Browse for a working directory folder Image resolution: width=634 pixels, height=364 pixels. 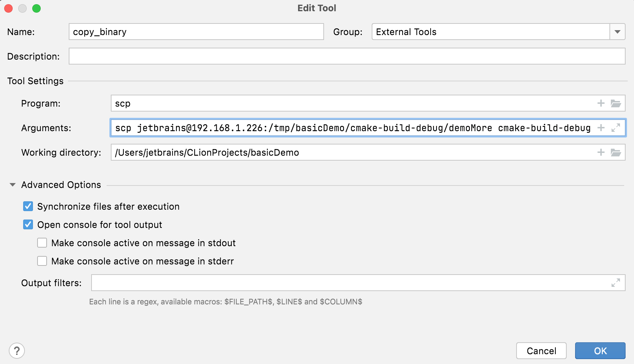(617, 152)
